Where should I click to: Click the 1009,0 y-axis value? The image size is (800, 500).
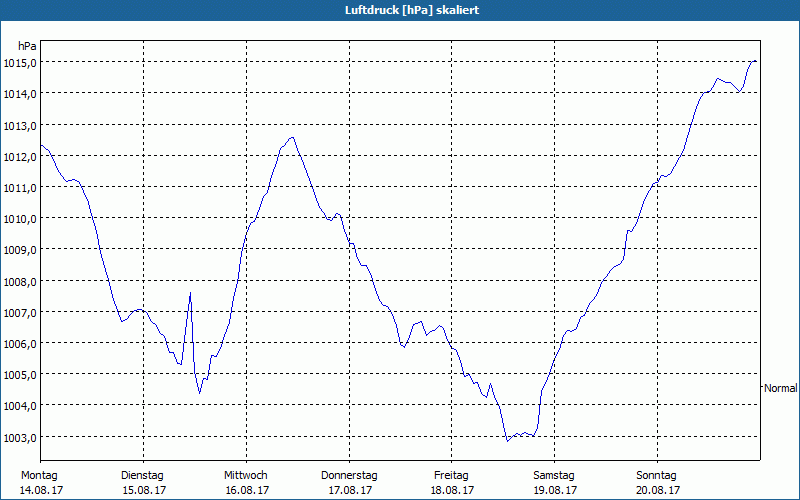point(20,251)
